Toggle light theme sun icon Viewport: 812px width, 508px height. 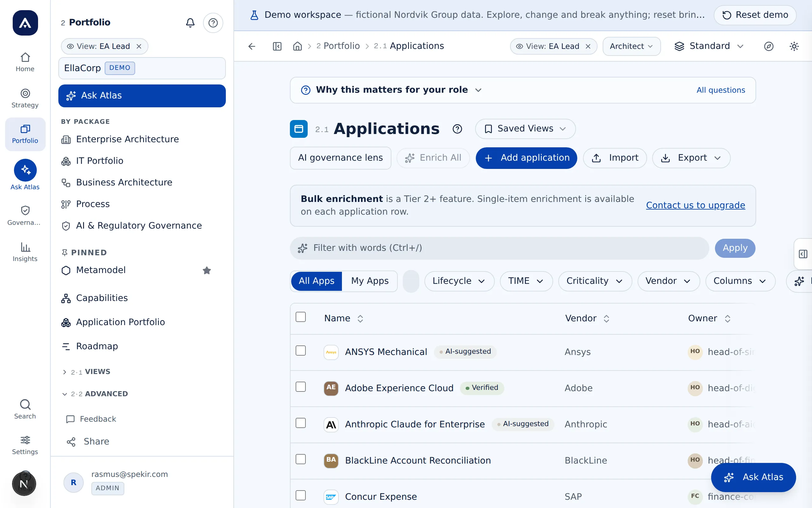coord(794,46)
